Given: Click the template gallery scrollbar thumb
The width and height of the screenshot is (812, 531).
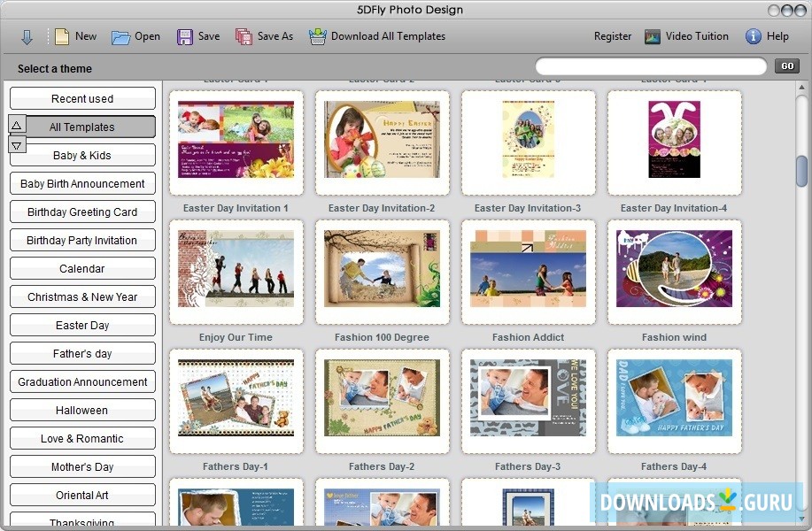Looking at the screenshot, I should pos(801,171).
